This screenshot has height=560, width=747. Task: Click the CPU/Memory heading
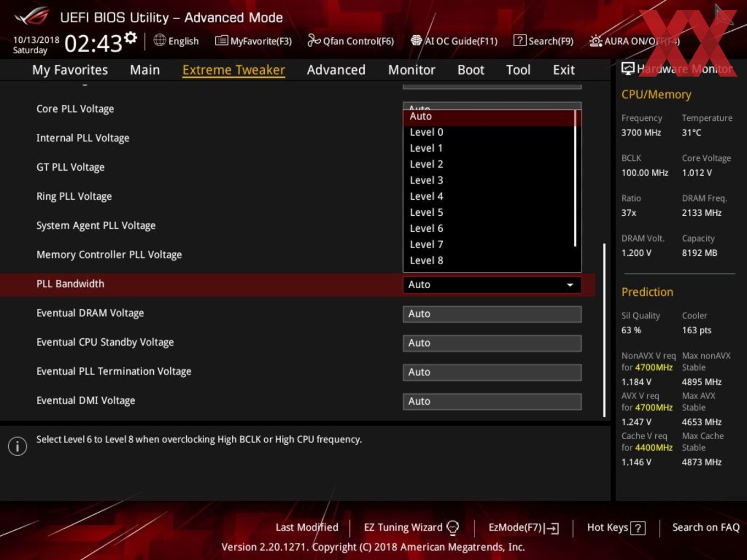tap(656, 94)
